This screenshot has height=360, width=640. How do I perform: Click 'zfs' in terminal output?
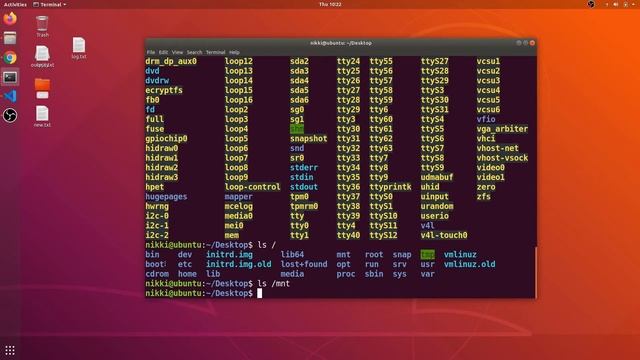(484, 196)
